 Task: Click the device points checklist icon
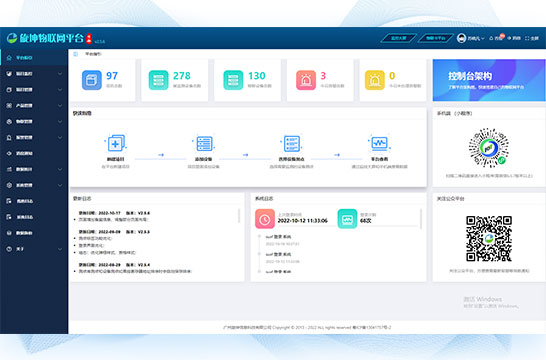tap(291, 143)
